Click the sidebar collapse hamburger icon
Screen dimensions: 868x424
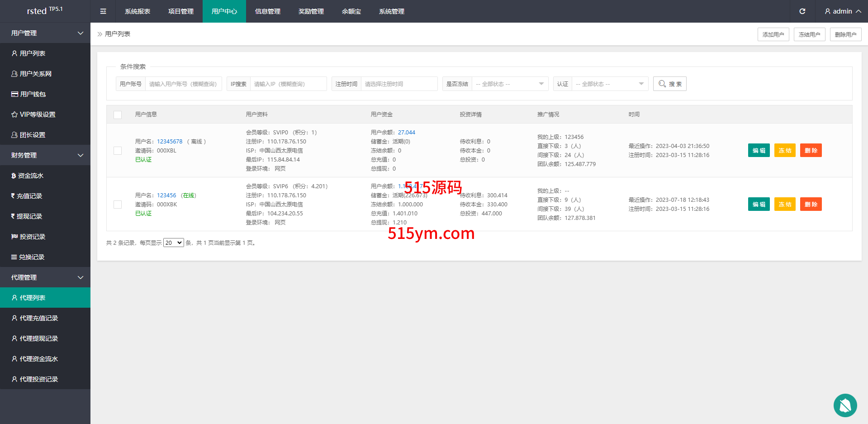pyautogui.click(x=103, y=11)
